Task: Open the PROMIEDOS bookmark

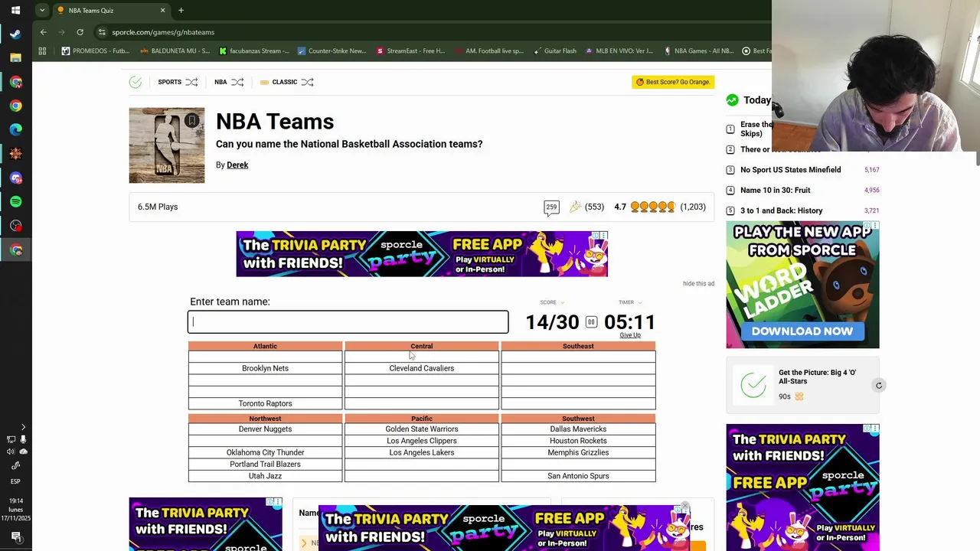Action: pyautogui.click(x=96, y=51)
